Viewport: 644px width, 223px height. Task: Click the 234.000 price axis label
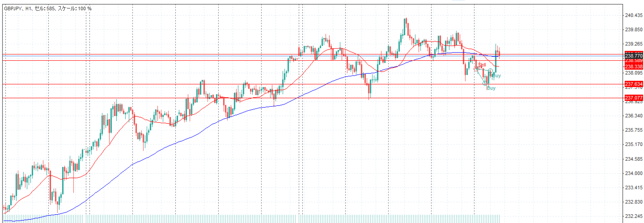pos(633,173)
